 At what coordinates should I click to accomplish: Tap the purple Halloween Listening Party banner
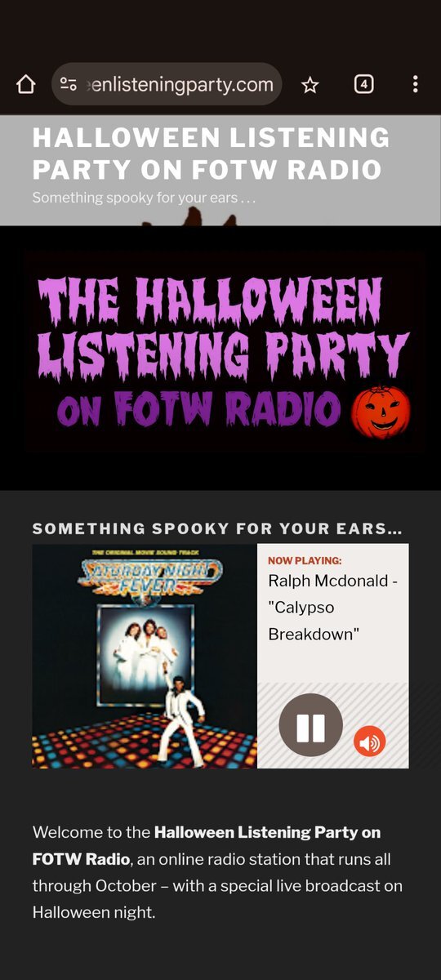pyautogui.click(x=223, y=352)
